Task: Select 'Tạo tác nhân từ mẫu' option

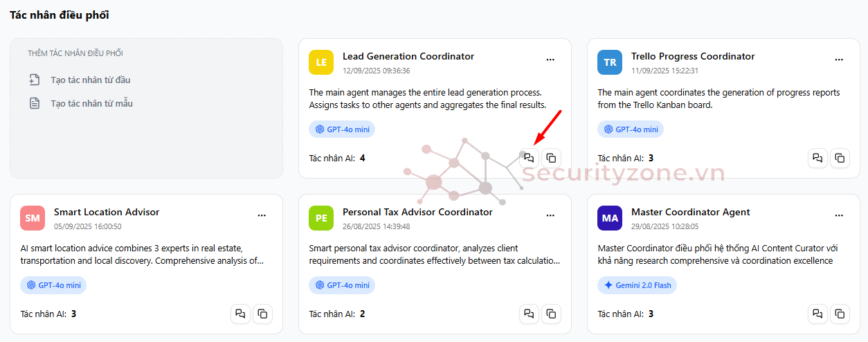Action: 91,103
